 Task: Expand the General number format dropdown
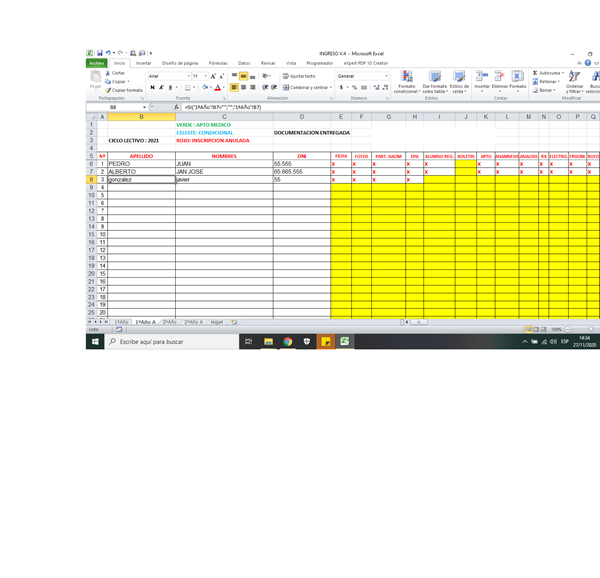(x=385, y=76)
